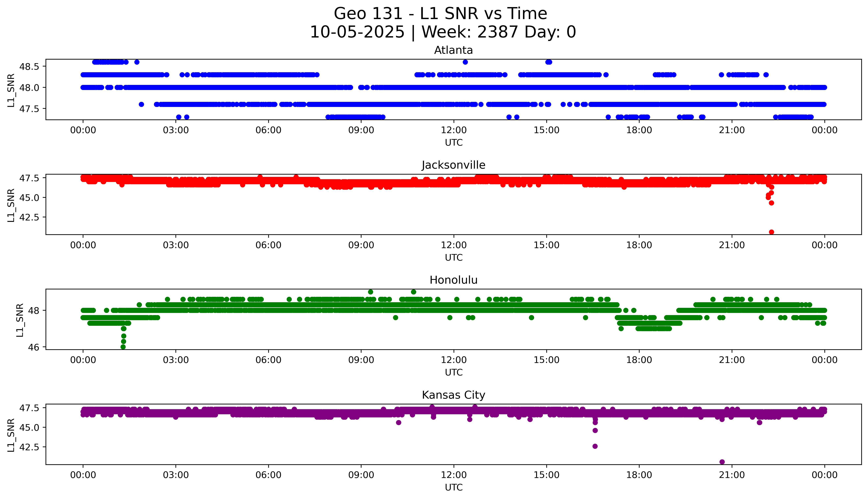Select the Jacksonville subplot title
This screenshot has height=499, width=868.
coord(453,165)
